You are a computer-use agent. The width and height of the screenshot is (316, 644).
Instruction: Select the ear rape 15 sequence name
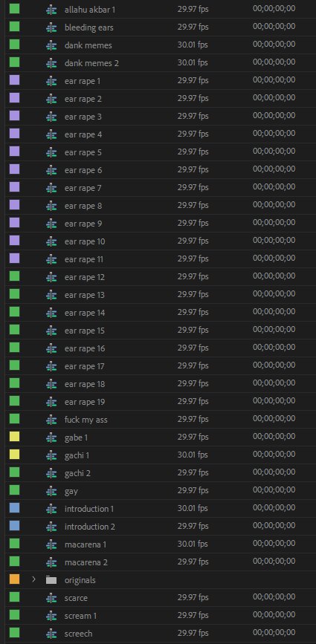point(85,331)
